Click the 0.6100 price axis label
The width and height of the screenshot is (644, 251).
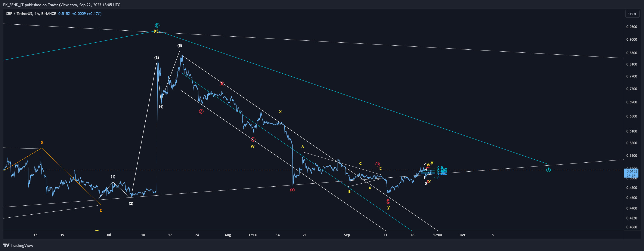632,131
